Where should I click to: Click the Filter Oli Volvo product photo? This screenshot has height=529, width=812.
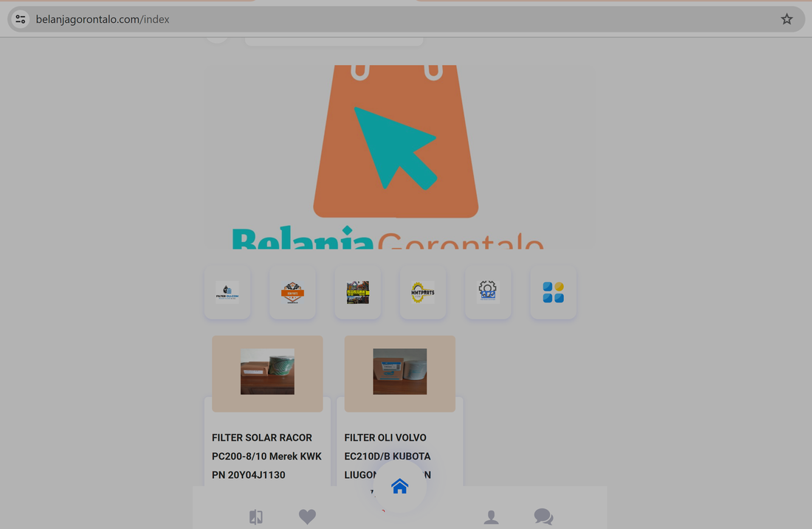399,372
